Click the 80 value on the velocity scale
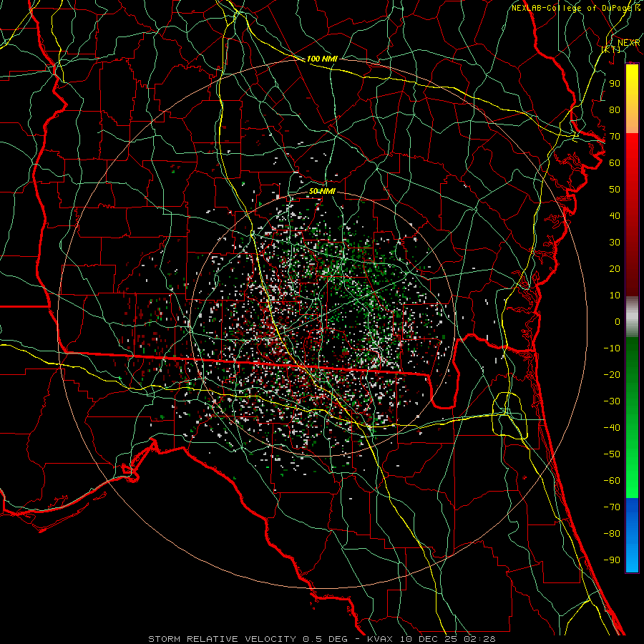Image resolution: width=644 pixels, height=644 pixels. coord(615,109)
